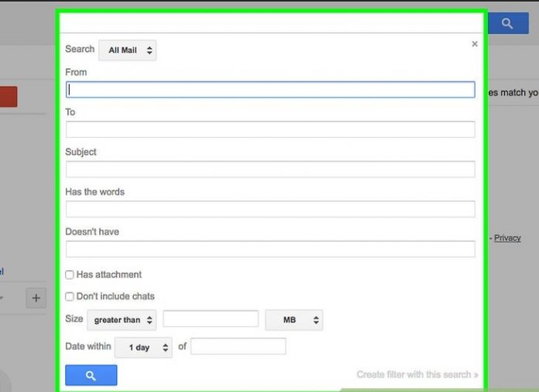Viewport: 539px width, 392px height.
Task: Open the All Mail search scope dropdown
Action: pos(128,51)
